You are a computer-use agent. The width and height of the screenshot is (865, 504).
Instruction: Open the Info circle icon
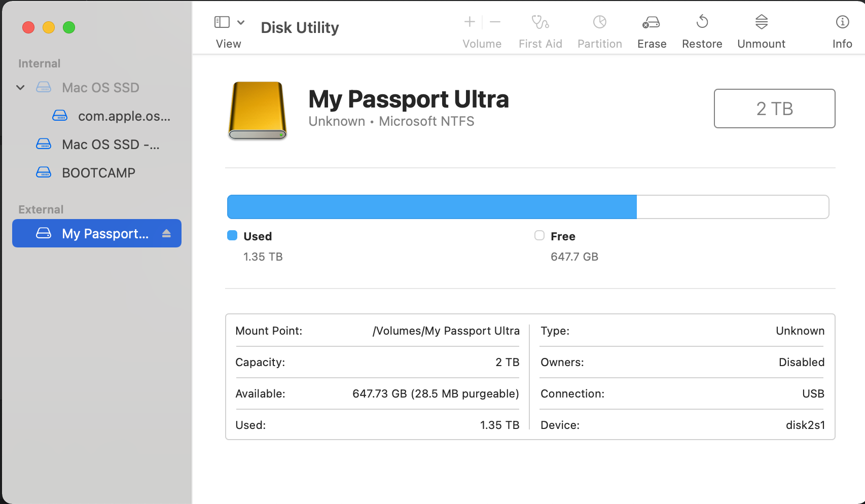(842, 22)
